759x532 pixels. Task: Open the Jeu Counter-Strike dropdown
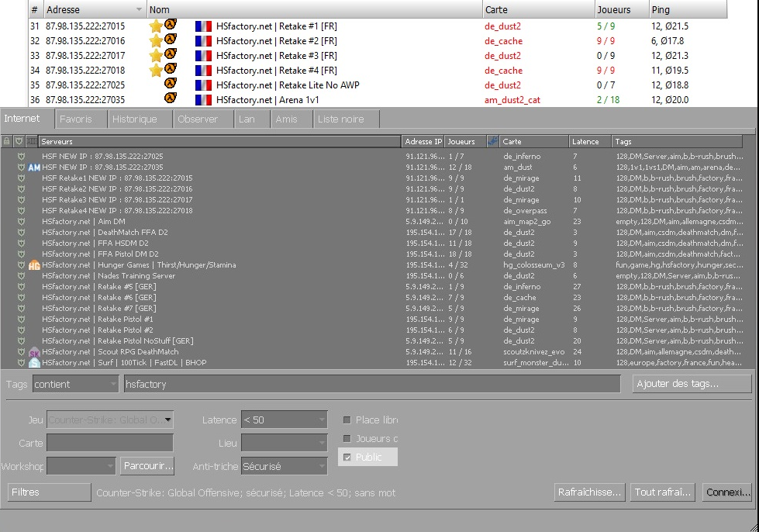pyautogui.click(x=110, y=420)
